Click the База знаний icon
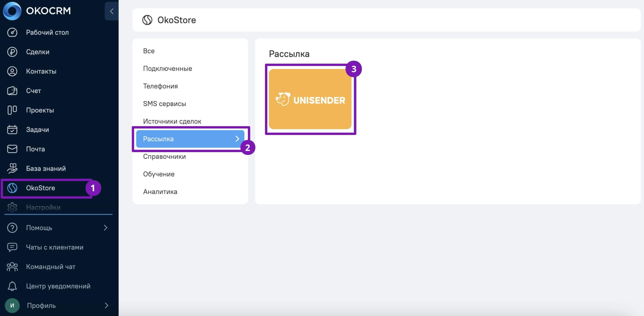 12,168
